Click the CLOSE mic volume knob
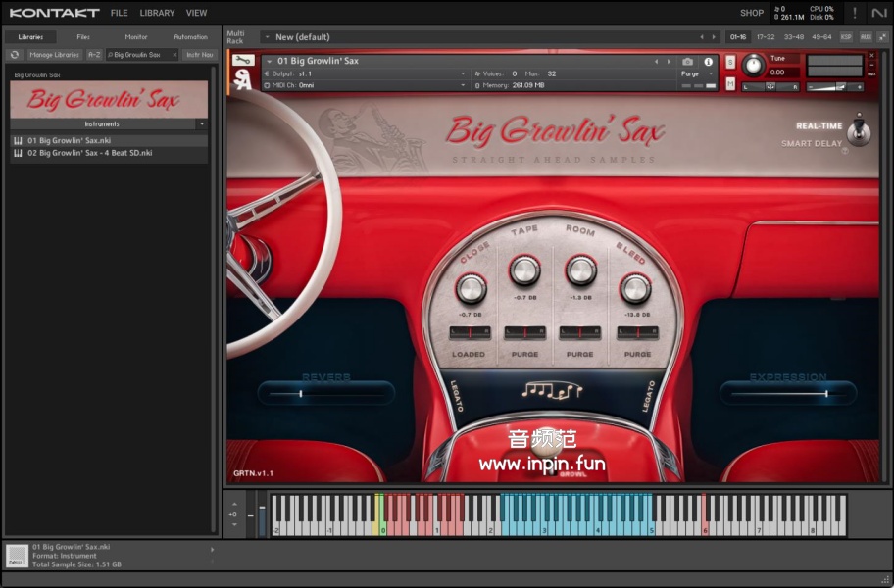 coord(471,289)
